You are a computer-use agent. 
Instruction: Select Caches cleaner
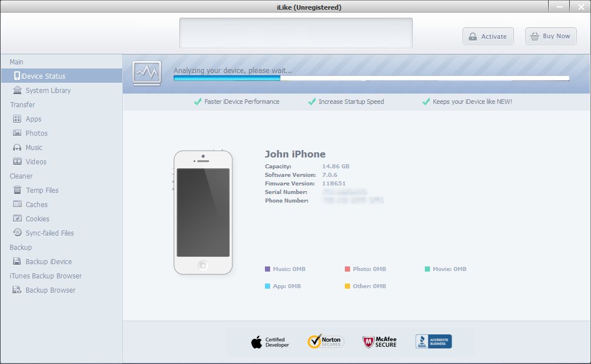(x=62, y=205)
